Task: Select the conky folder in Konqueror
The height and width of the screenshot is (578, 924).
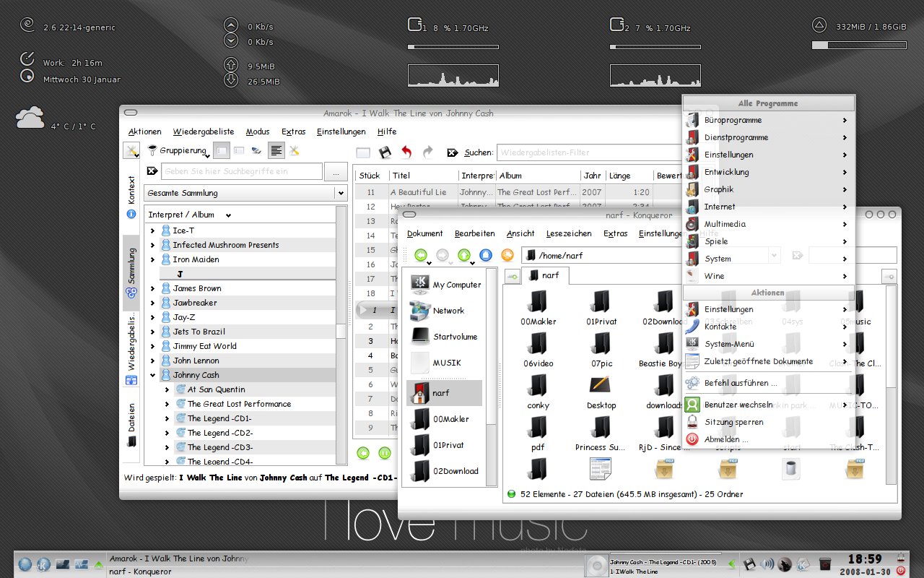Action: (538, 391)
